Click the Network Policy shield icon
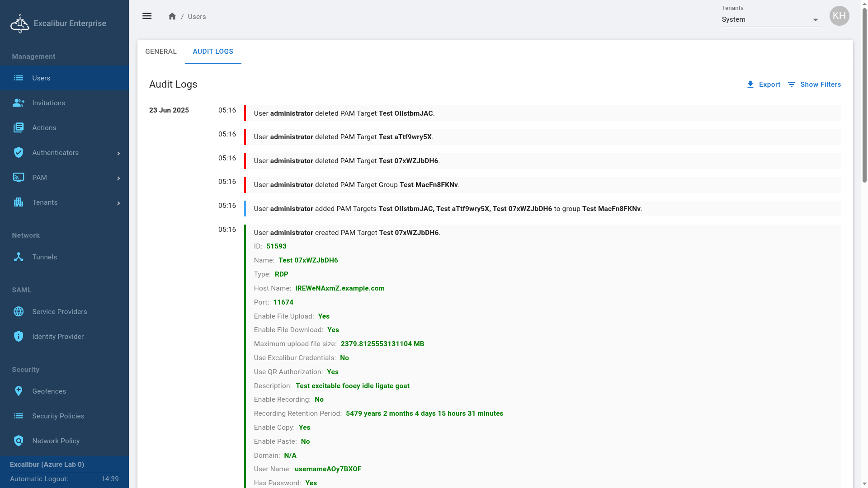This screenshot has width=868, height=488. coord(19,441)
